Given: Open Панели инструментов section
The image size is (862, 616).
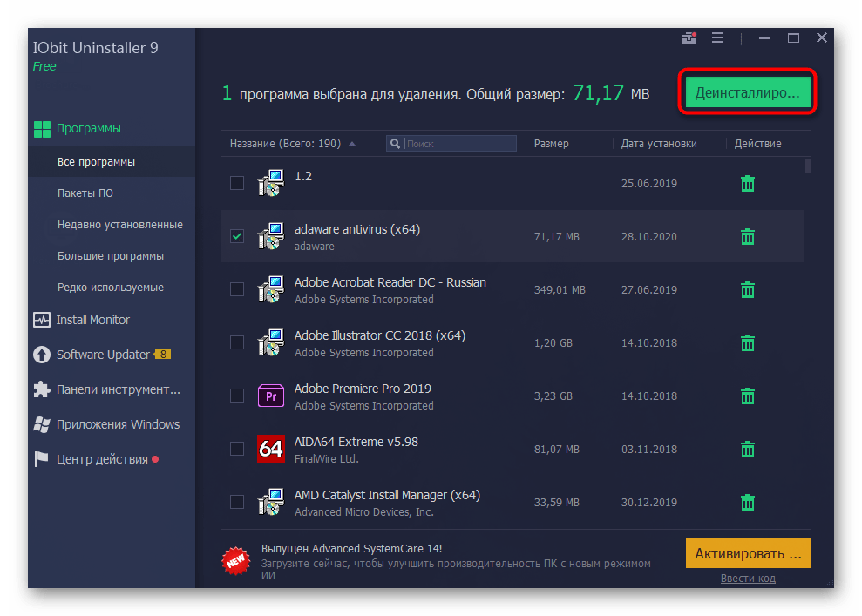Looking at the screenshot, I should pyautogui.click(x=119, y=389).
